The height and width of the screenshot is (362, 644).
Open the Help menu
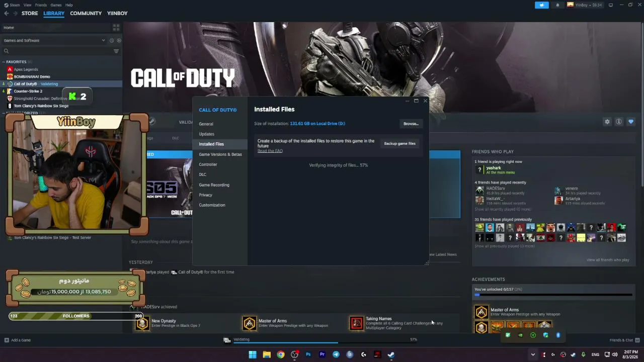pos(69,5)
